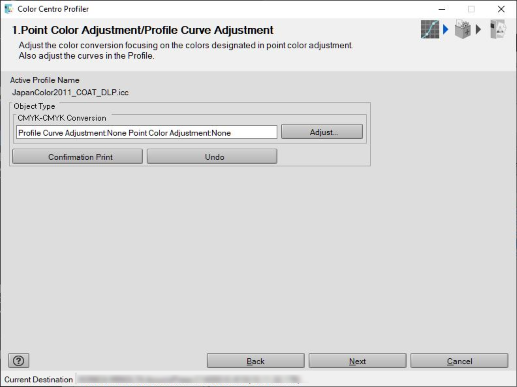This screenshot has width=517, height=387.
Task: Click the Undo button
Action: pyautogui.click(x=212, y=157)
